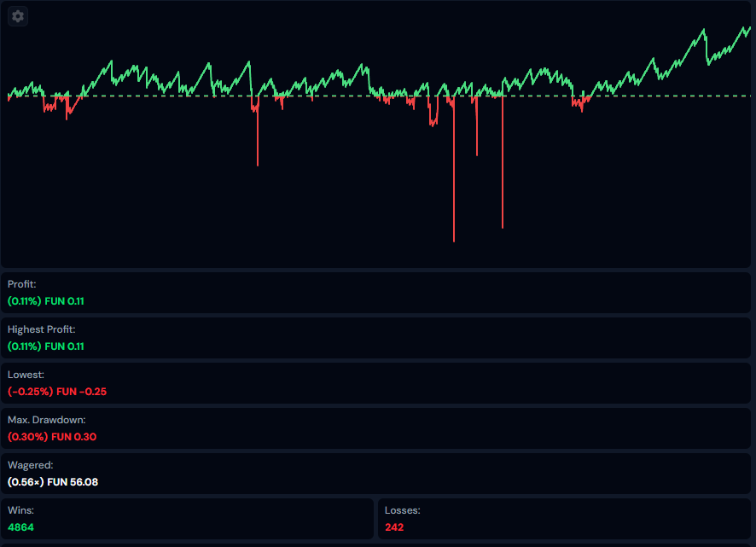Select the red FUN 0.30 drawdown value
This screenshot has width=756, height=547.
52,437
